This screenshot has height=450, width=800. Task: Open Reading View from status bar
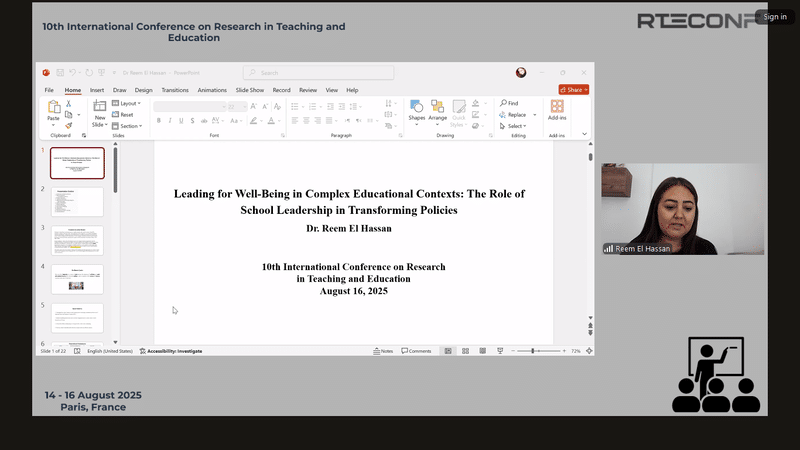point(483,351)
